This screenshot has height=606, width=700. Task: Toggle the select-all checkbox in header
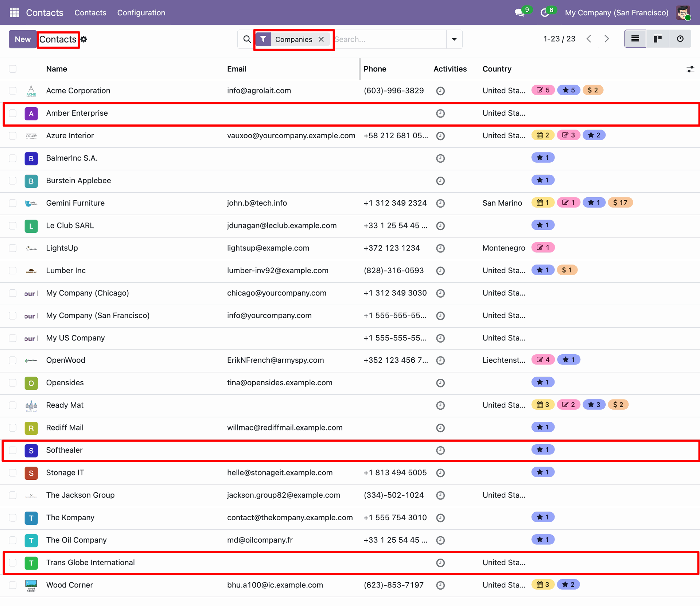(x=13, y=69)
